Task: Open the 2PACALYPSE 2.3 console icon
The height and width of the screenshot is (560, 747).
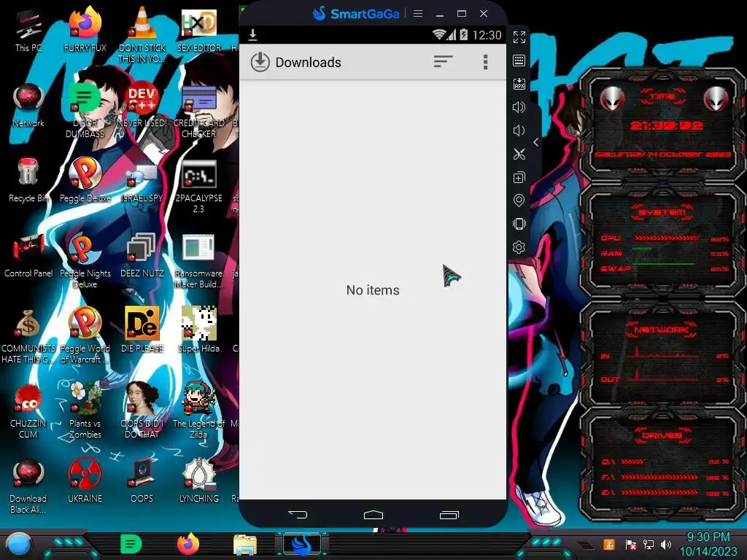Action: click(x=198, y=174)
